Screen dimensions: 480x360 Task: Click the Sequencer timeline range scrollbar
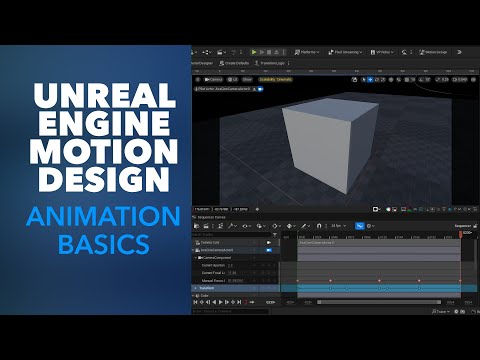pos(379,302)
